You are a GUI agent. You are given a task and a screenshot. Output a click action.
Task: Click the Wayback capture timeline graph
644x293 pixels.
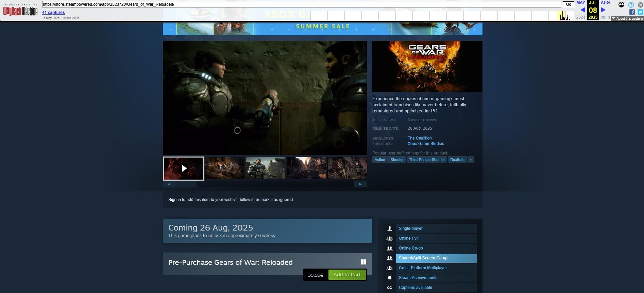443,16
